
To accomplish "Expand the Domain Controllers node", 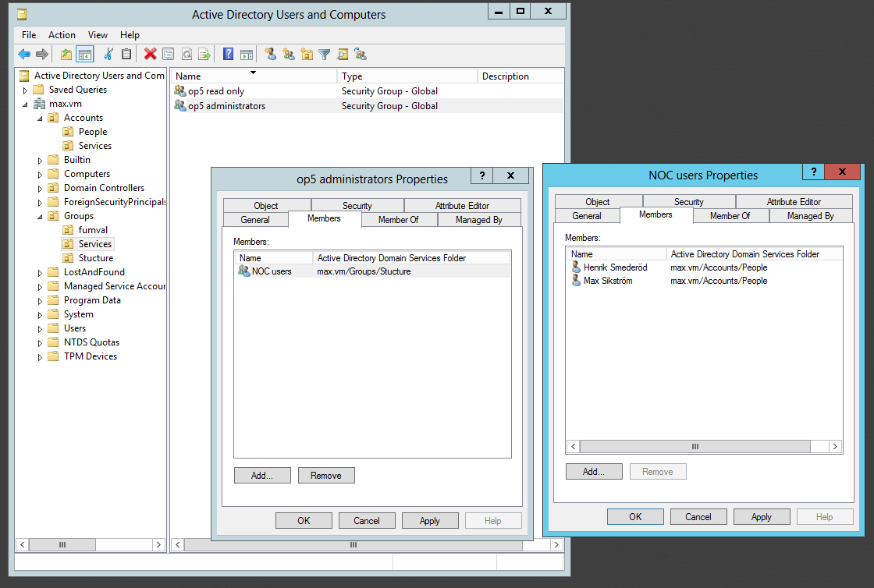I will tap(40, 188).
